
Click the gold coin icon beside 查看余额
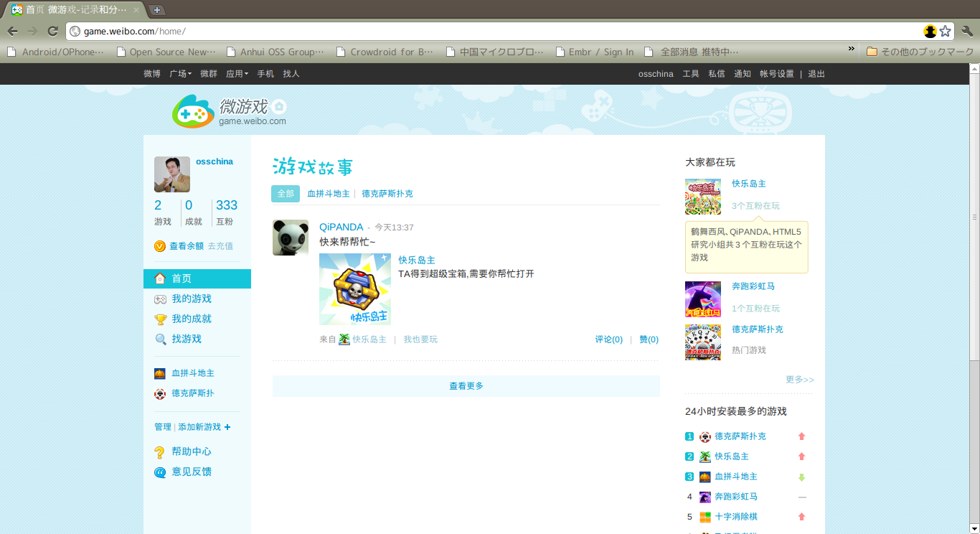[160, 246]
